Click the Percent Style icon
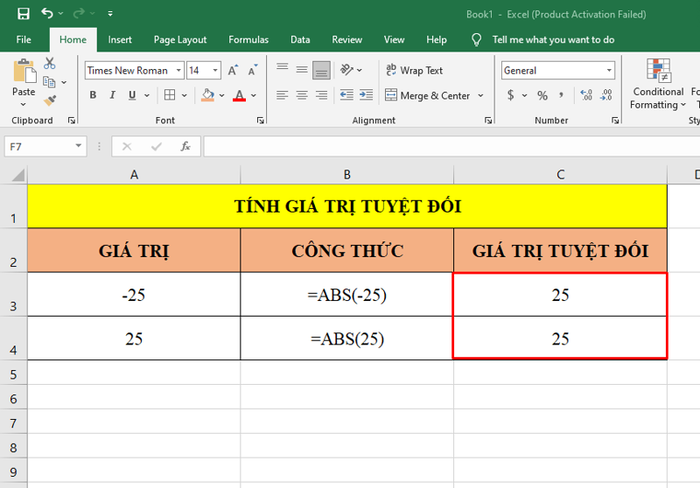 pos(542,95)
